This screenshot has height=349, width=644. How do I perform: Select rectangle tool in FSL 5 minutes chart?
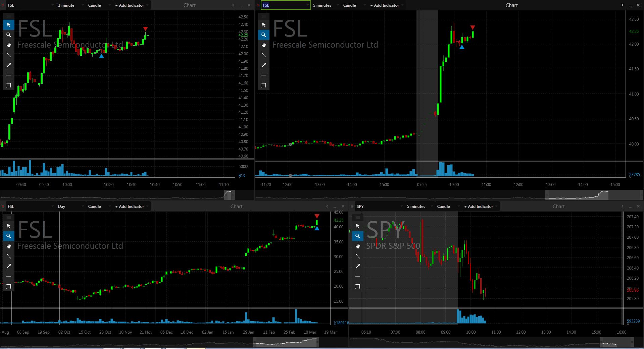tap(264, 85)
